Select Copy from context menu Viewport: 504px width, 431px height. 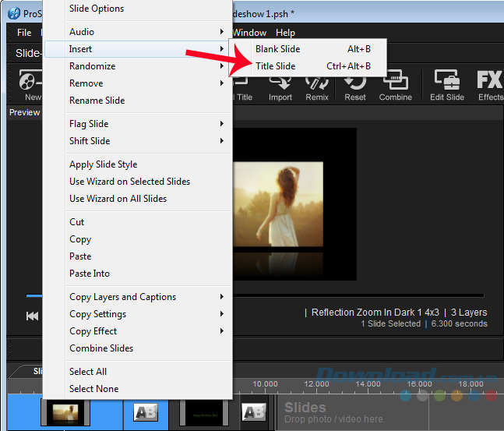[x=138, y=239]
